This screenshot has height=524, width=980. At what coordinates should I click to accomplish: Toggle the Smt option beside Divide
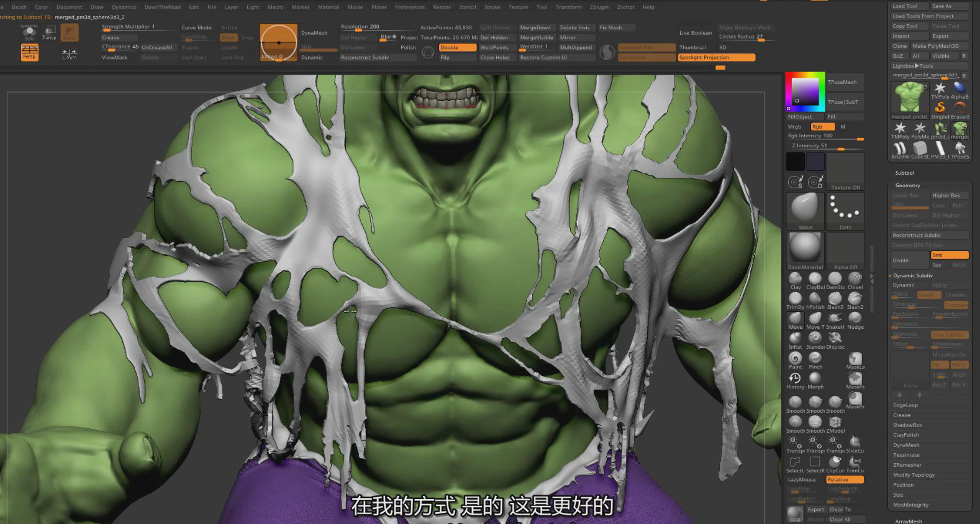949,255
